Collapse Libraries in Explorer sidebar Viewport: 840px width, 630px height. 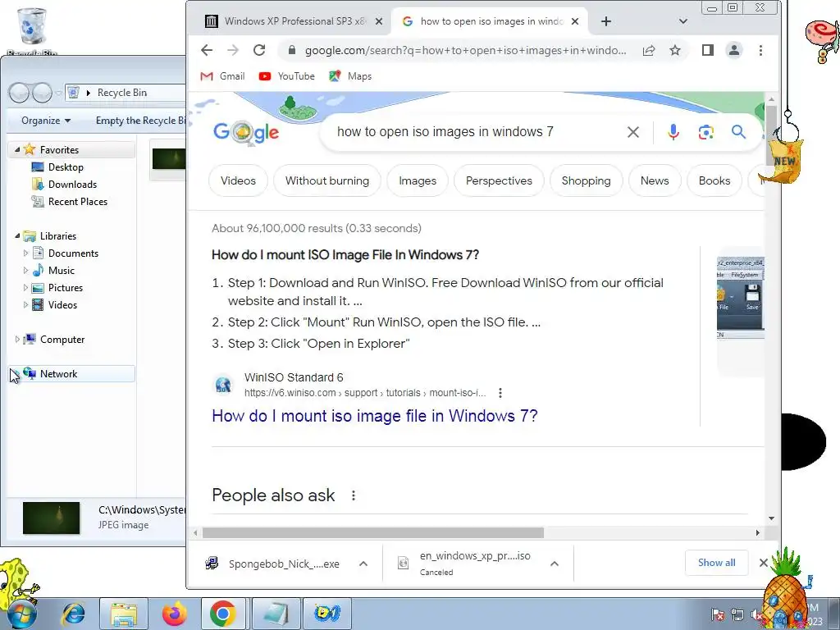(x=17, y=235)
